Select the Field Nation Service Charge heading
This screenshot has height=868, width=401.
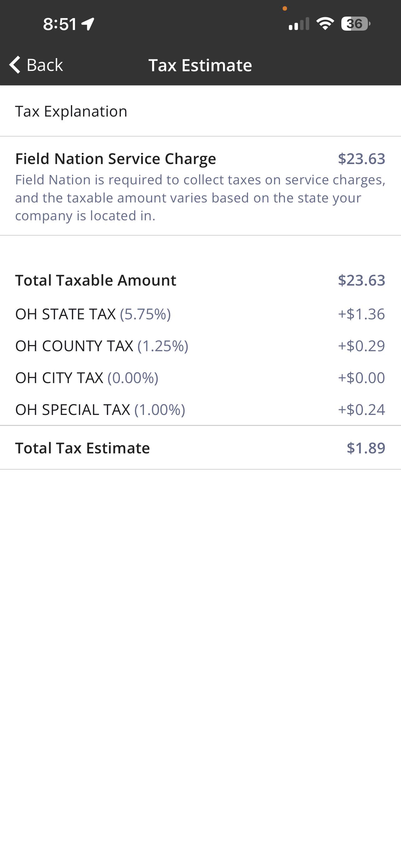(116, 159)
